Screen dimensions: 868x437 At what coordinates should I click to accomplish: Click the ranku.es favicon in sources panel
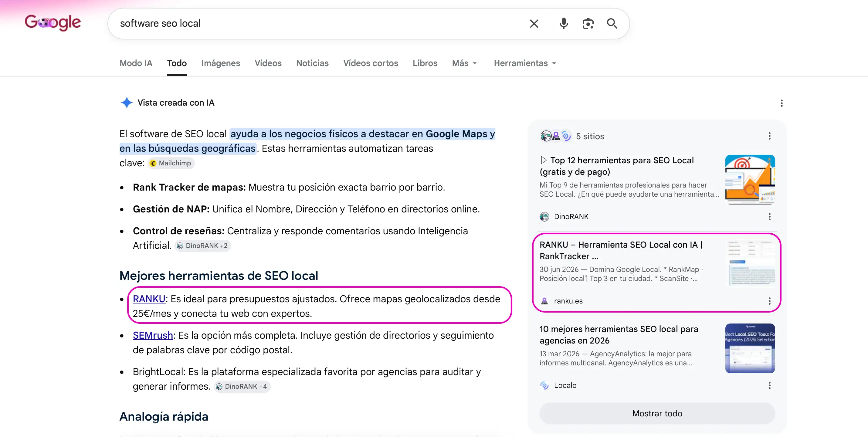(544, 301)
